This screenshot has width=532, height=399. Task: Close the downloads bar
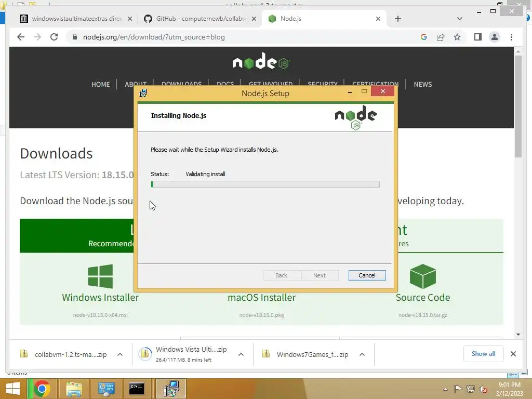[513, 354]
